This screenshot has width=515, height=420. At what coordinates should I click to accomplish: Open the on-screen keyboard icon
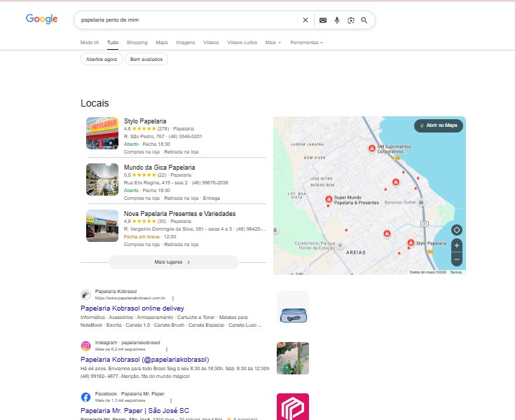[323, 20]
